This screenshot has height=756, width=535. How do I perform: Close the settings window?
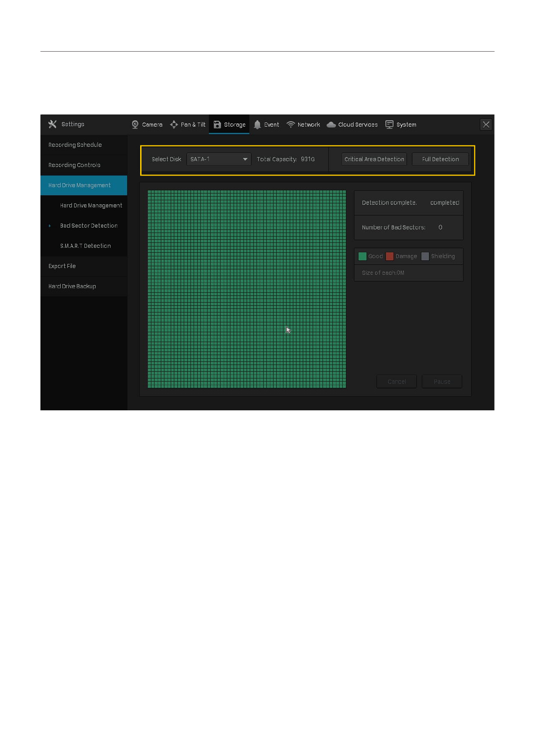(x=486, y=125)
